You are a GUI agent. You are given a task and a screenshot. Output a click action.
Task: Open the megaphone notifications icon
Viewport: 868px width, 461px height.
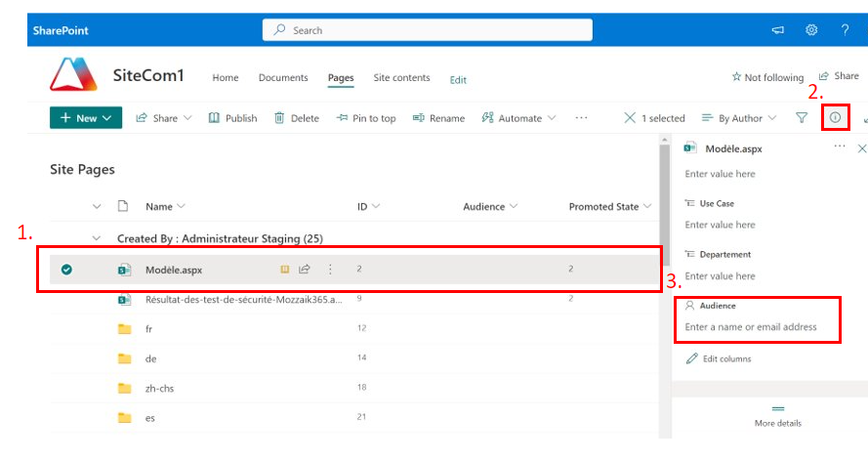click(778, 30)
